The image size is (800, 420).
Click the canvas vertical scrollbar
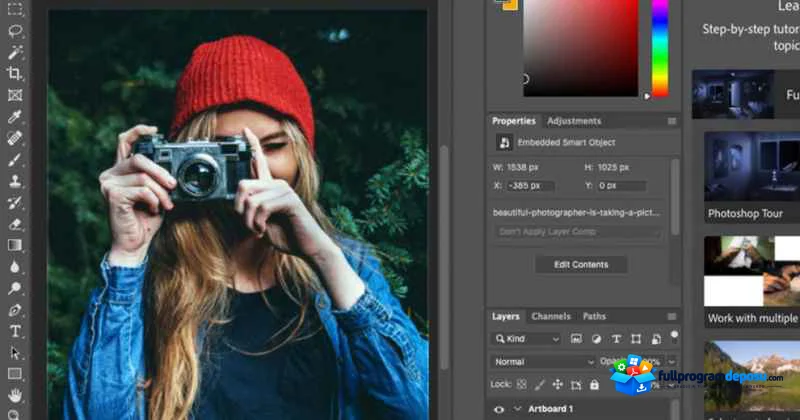[444, 257]
